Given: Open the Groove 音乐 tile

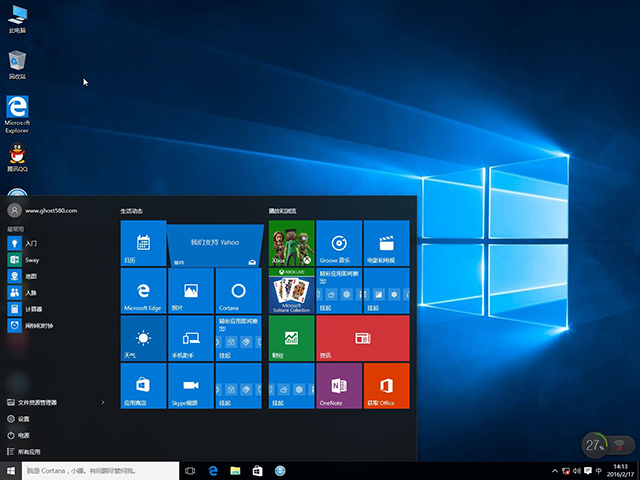Looking at the screenshot, I should 339,243.
